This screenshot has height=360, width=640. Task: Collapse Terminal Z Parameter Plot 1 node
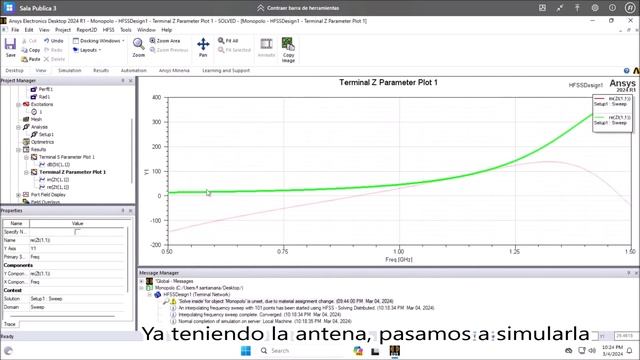tap(26, 172)
